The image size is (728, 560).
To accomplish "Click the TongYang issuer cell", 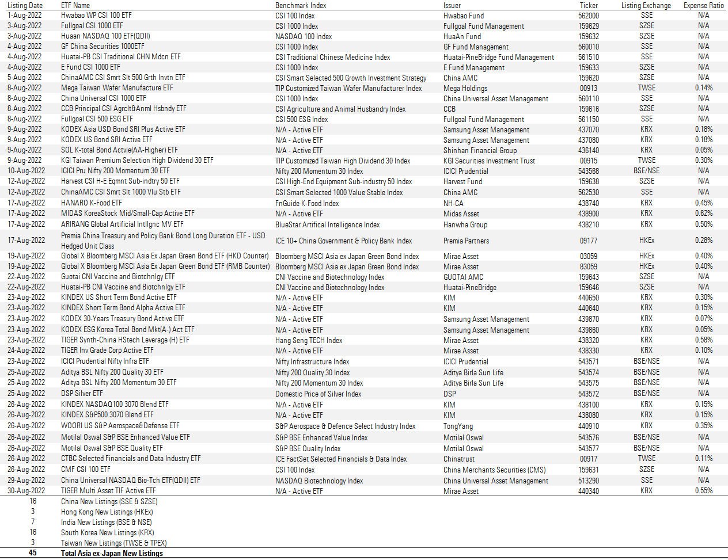I will pyautogui.click(x=458, y=426).
